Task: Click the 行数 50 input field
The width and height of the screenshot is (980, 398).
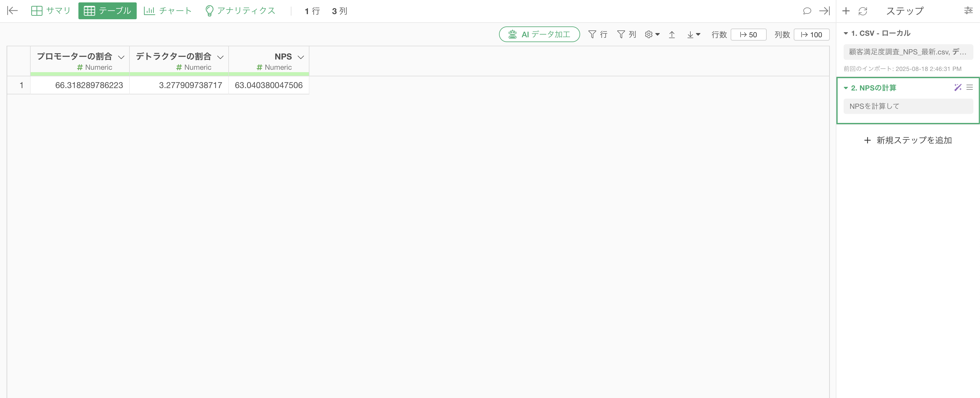Action: point(748,35)
